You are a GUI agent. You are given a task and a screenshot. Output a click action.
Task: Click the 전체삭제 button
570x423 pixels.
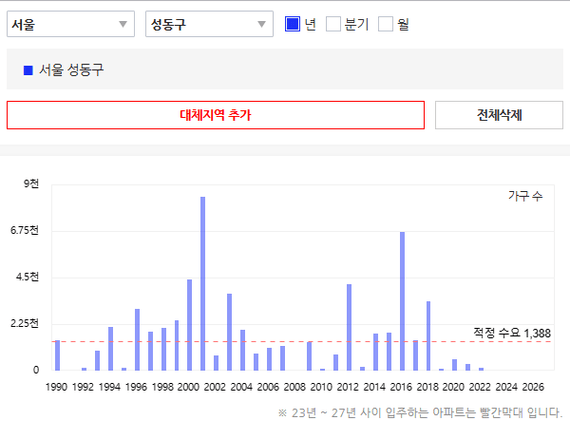pyautogui.click(x=499, y=115)
